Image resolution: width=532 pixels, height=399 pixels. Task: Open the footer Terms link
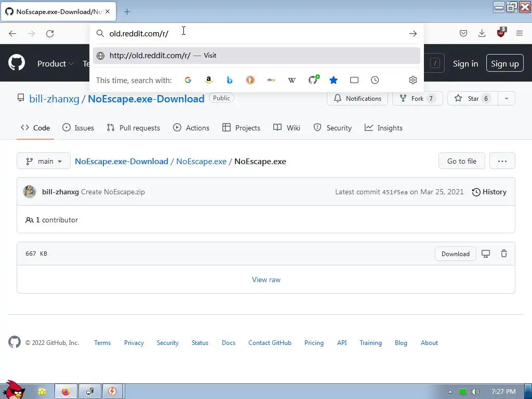tap(102, 343)
